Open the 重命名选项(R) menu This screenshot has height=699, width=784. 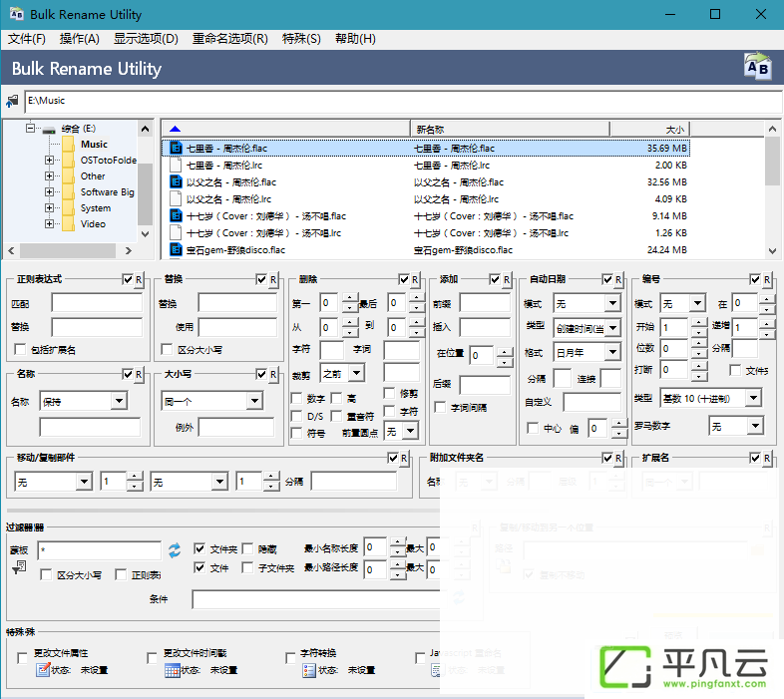click(x=230, y=39)
